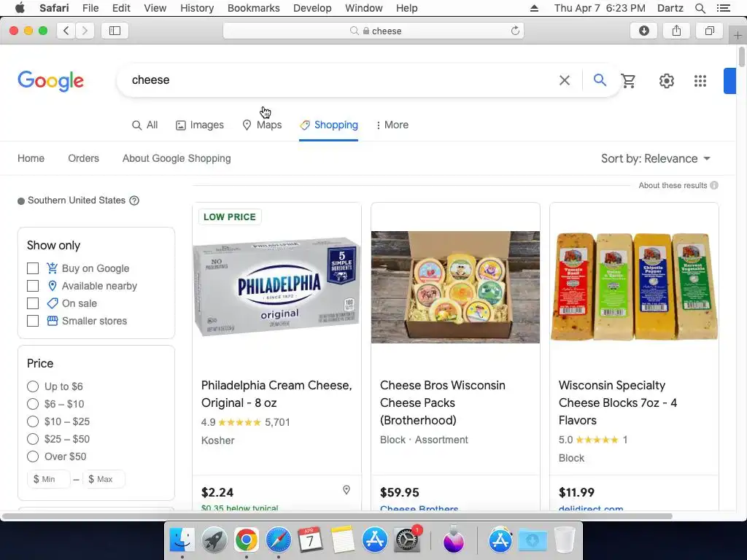Click info icon next to About these results
The width and height of the screenshot is (747, 560).
(713, 185)
